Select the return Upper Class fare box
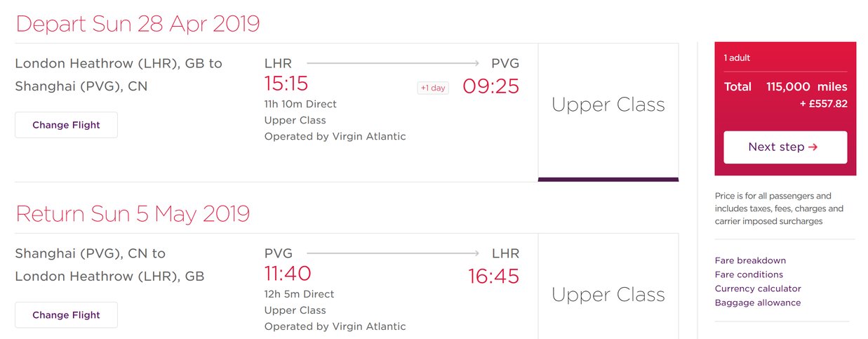868x339 pixels. pos(608,286)
